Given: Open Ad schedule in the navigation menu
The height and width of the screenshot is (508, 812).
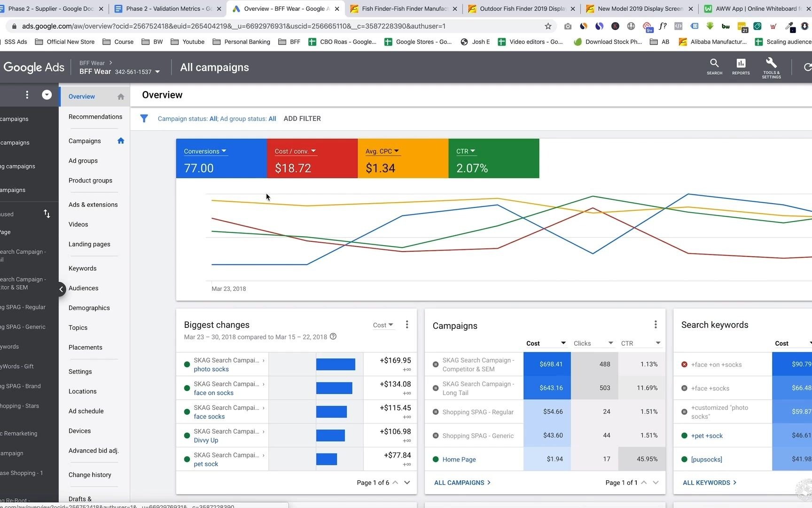Looking at the screenshot, I should coord(86,411).
